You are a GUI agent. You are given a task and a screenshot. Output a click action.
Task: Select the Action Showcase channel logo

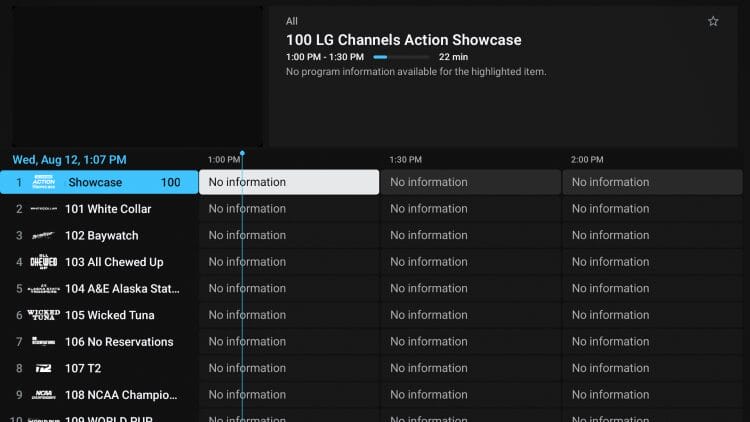[44, 182]
